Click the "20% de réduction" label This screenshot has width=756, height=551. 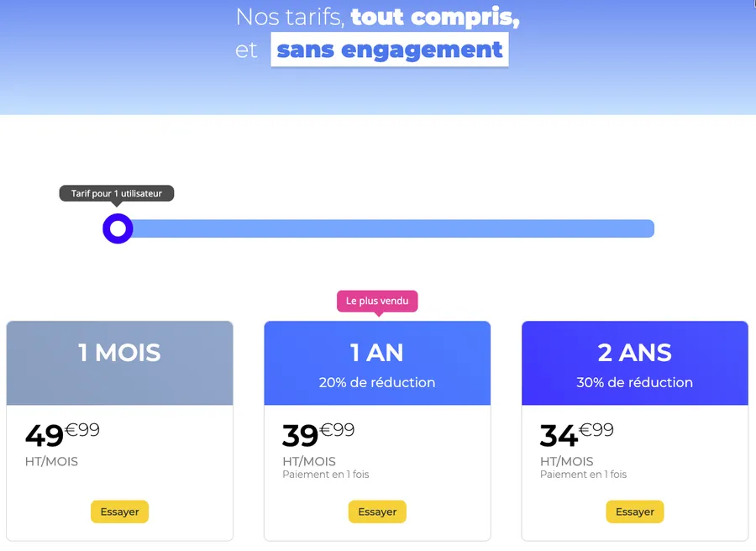[377, 382]
